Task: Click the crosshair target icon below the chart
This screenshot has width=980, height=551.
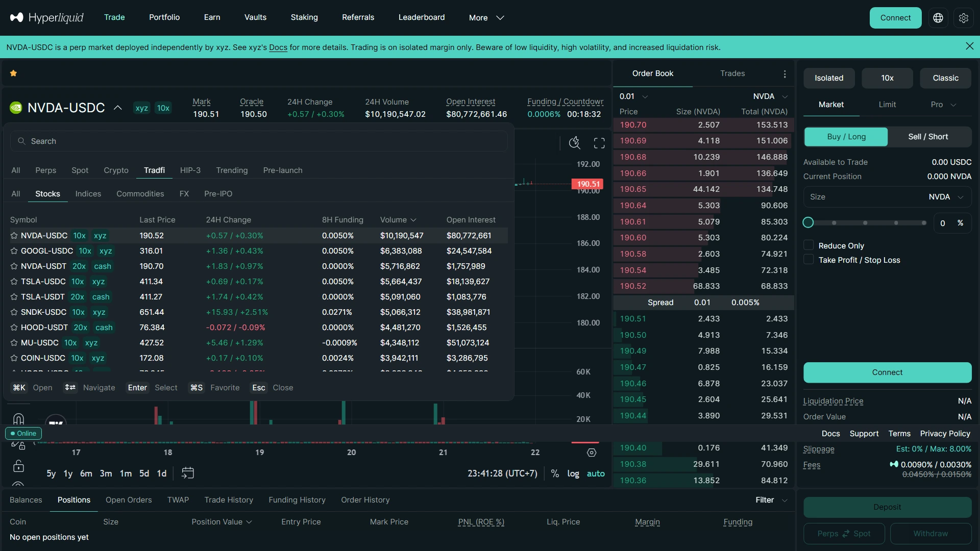Action: pos(592,453)
